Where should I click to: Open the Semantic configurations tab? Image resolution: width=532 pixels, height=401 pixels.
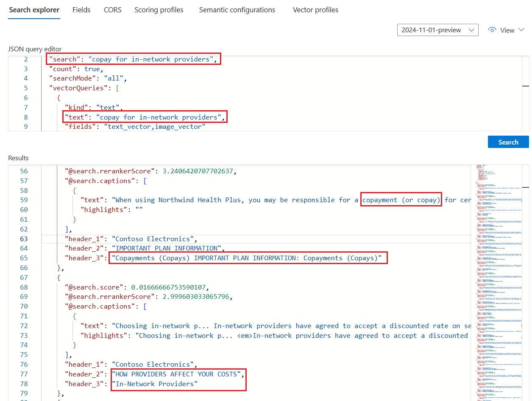[x=237, y=10]
